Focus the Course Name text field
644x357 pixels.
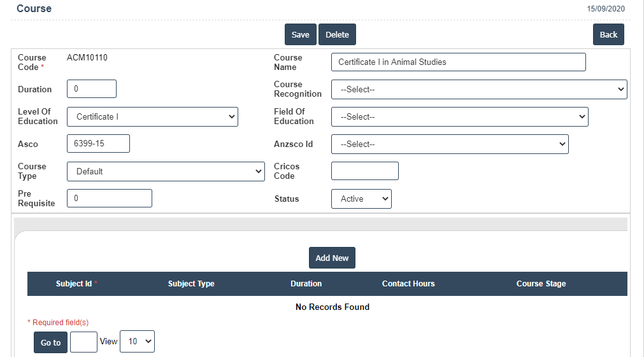click(x=458, y=62)
